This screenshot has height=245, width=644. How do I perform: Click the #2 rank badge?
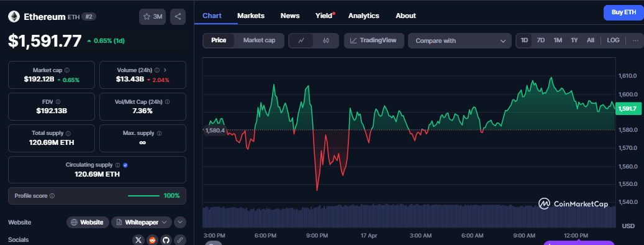click(x=89, y=17)
